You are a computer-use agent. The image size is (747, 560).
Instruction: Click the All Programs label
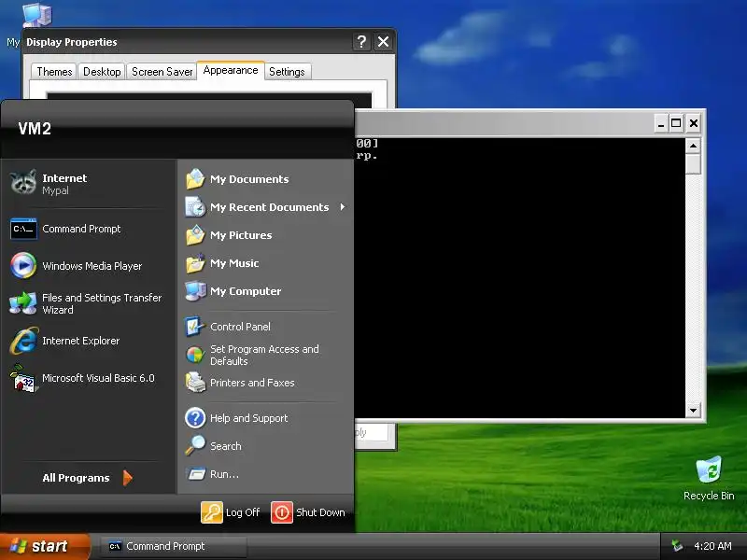coord(76,478)
